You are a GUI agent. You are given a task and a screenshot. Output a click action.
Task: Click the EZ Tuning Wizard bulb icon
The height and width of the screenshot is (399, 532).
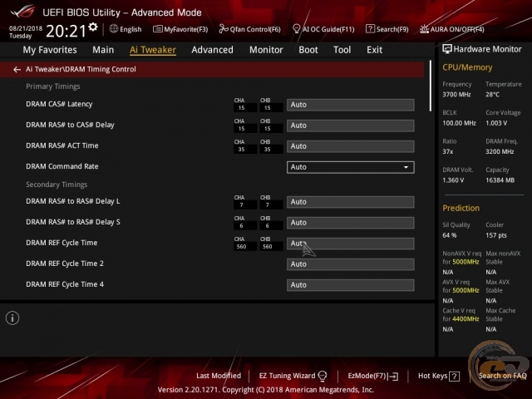click(x=323, y=376)
